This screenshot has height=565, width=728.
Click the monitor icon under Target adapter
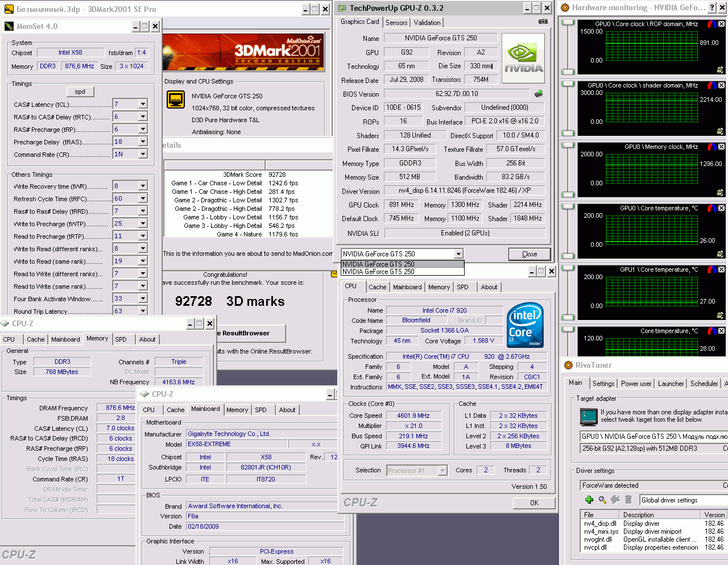pos(589,417)
